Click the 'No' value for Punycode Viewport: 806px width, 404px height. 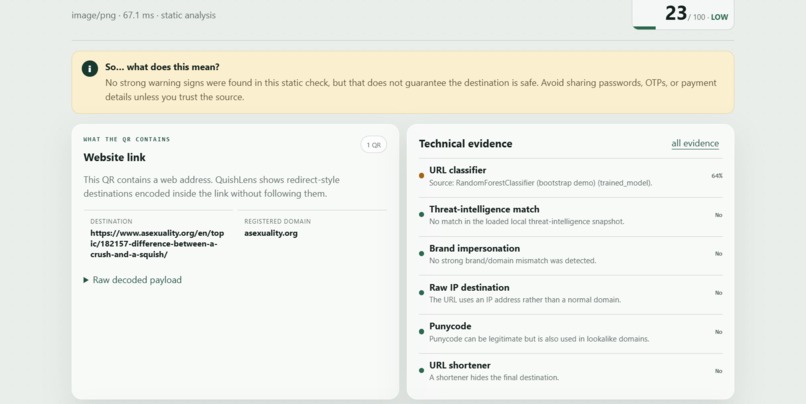(719, 332)
